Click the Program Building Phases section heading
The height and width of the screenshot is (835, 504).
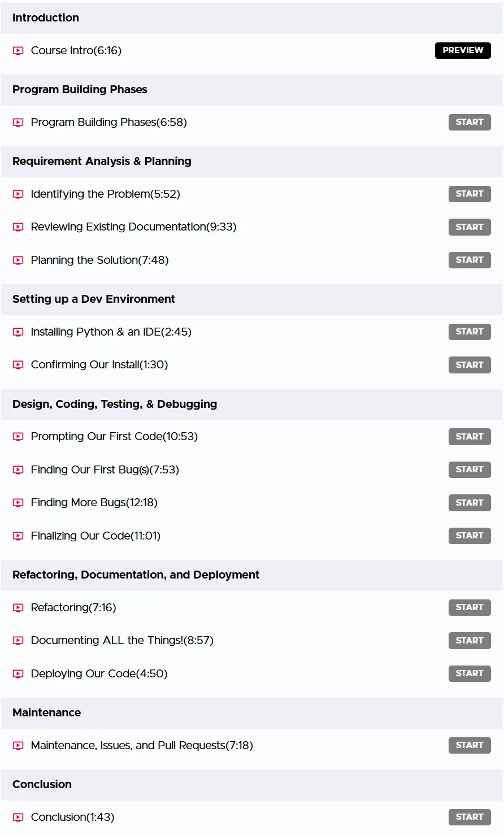coord(80,90)
